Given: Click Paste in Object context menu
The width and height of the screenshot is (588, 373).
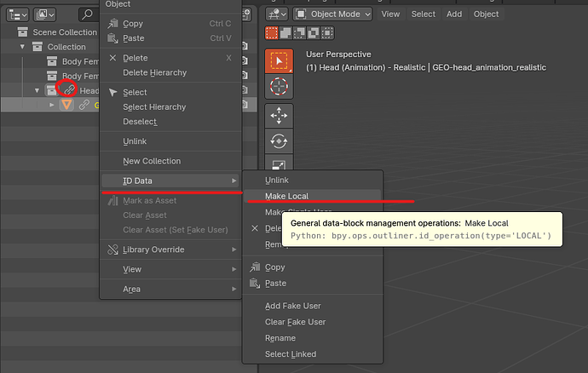Looking at the screenshot, I should (x=170, y=38).
